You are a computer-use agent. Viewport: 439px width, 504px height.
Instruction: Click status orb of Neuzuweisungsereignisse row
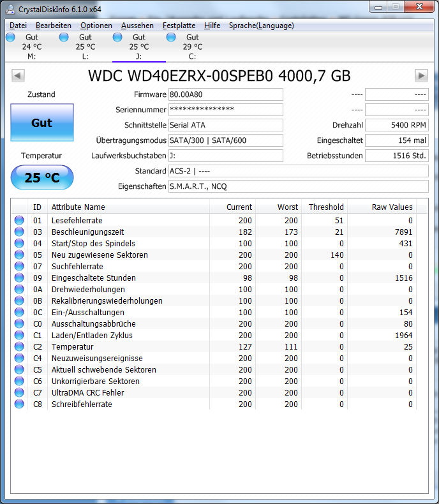(19, 358)
